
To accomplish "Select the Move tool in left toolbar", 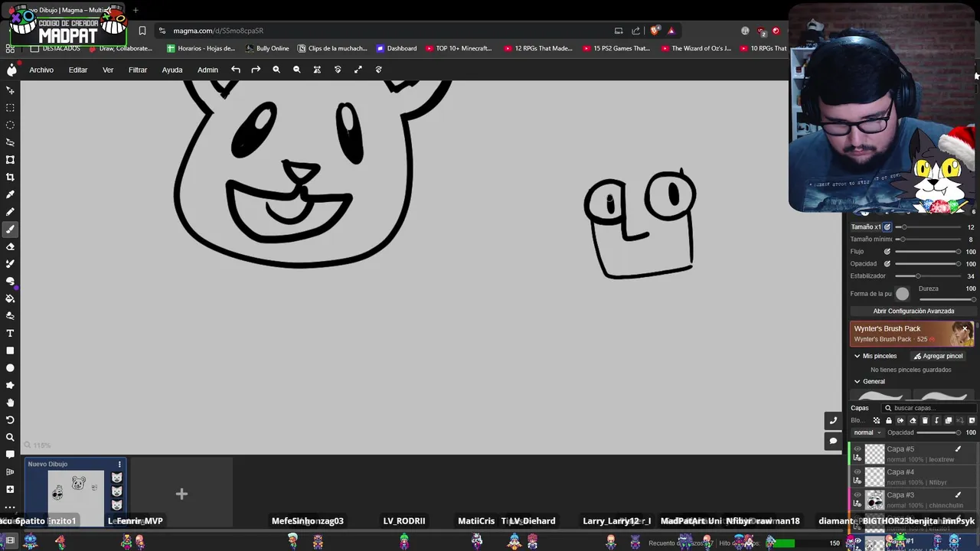I will pos(10,90).
